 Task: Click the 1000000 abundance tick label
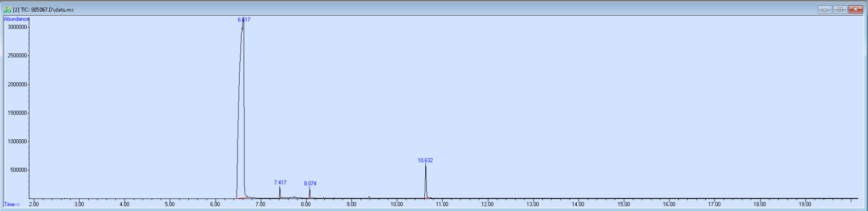coord(17,142)
